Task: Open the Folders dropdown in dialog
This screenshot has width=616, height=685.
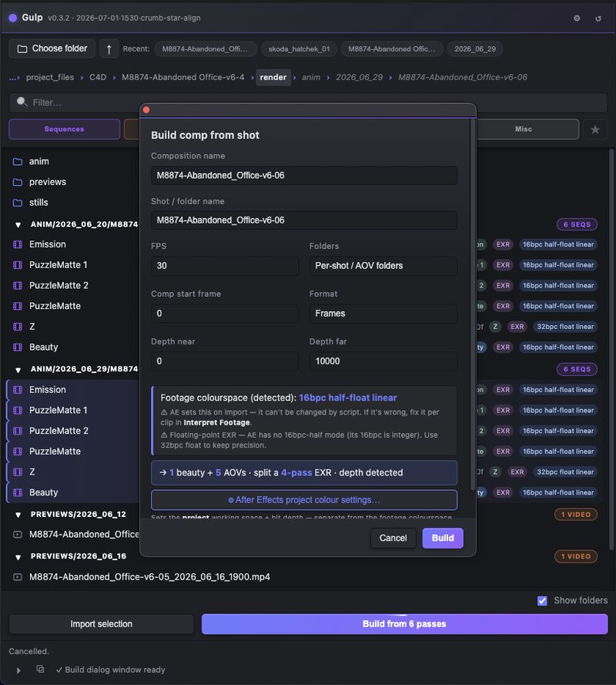Action: [383, 266]
